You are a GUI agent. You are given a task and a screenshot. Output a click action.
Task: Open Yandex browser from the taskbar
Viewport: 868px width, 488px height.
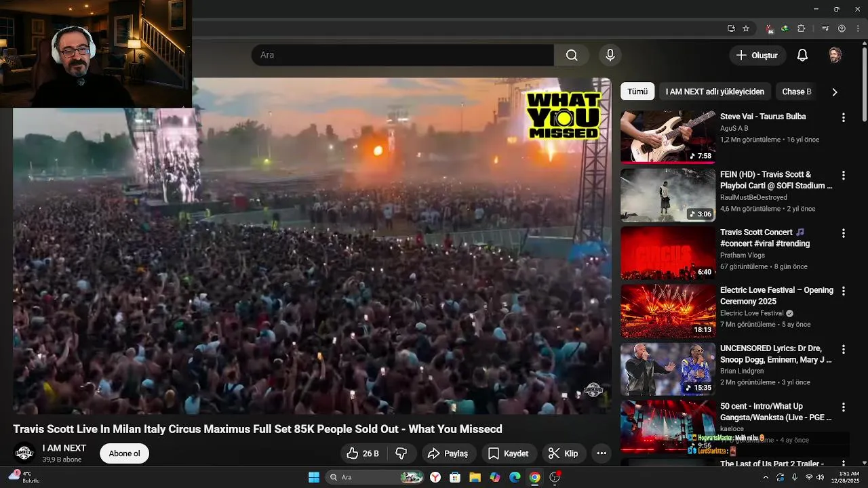tap(435, 477)
